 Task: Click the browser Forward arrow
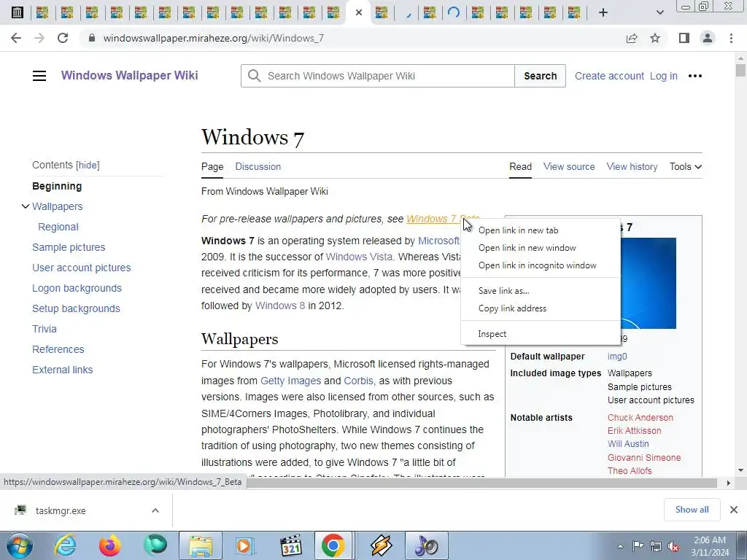[x=39, y=38]
